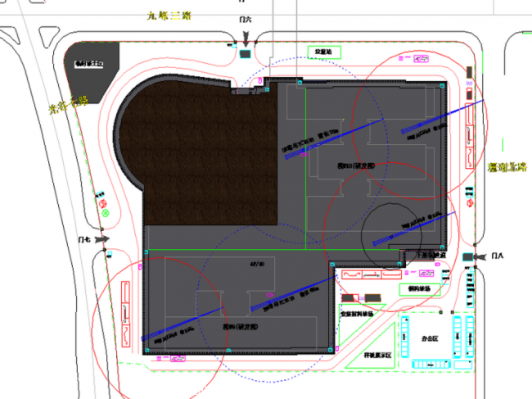Select the 安装材料堆场 label
Image resolution: width=532 pixels, height=399 pixels.
coord(357,313)
